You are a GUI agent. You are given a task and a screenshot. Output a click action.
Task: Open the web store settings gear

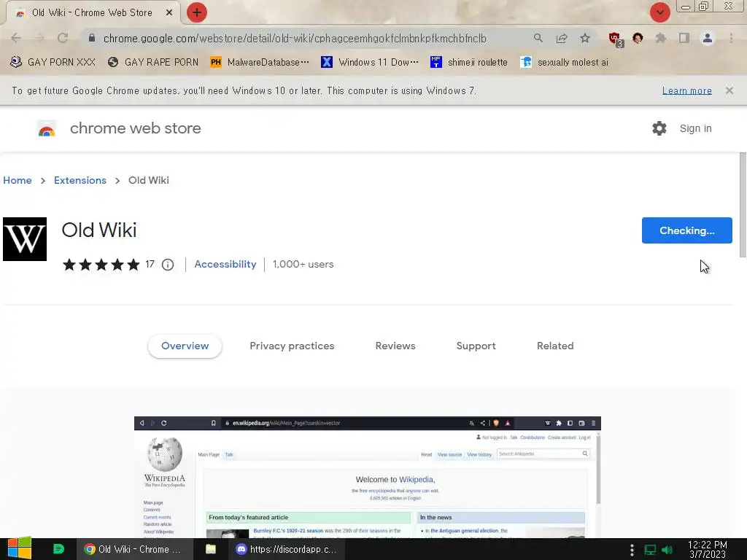(659, 128)
